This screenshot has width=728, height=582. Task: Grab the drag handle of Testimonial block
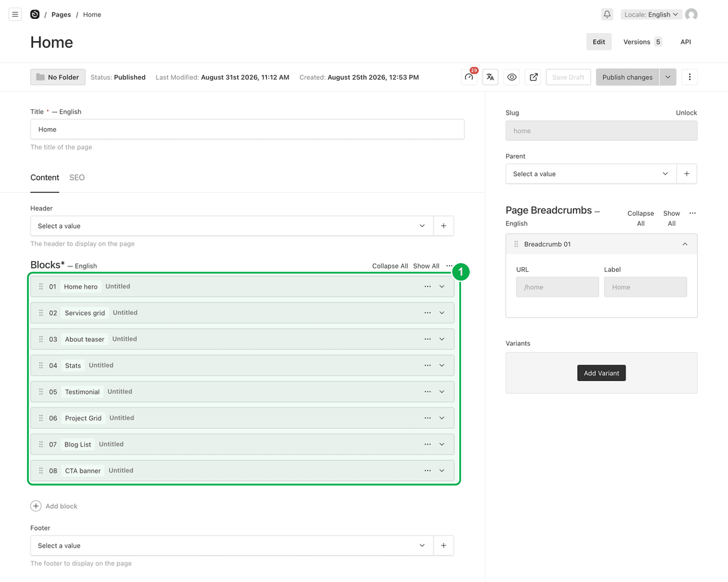click(x=41, y=392)
